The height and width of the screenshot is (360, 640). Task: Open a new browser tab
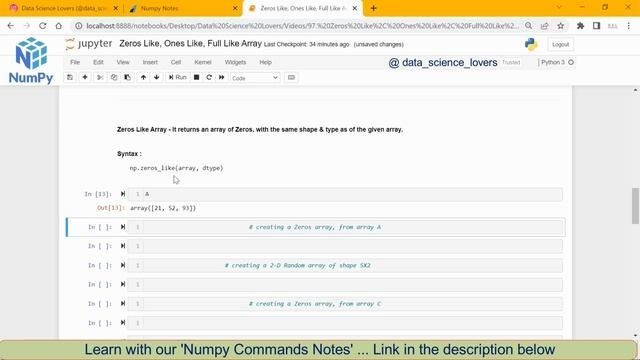point(373,8)
